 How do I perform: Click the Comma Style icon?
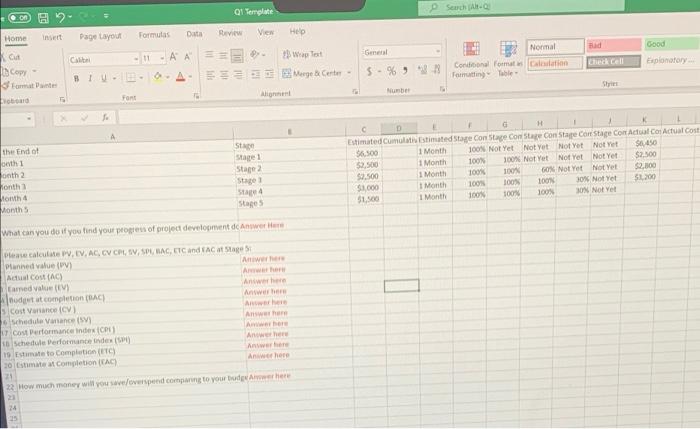(x=405, y=70)
